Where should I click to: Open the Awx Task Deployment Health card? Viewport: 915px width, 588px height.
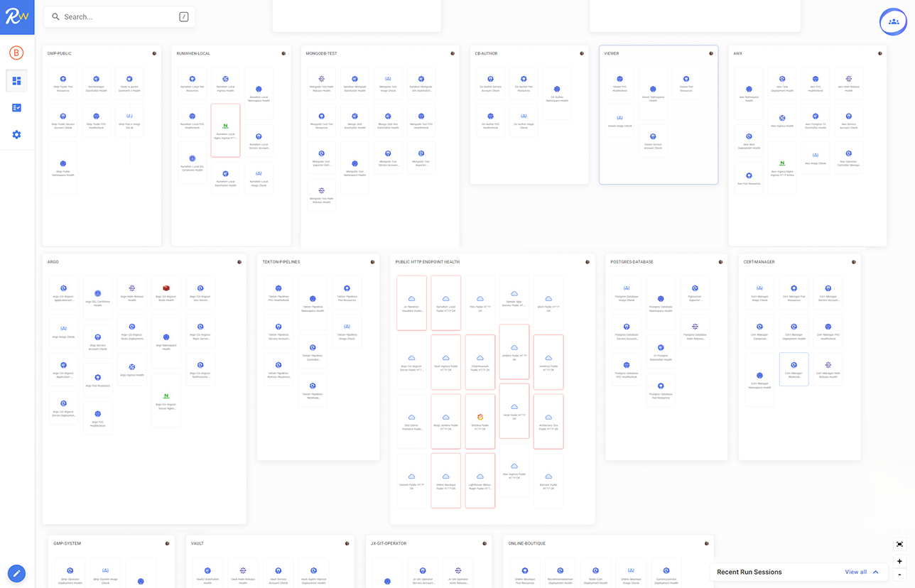[x=782, y=83]
